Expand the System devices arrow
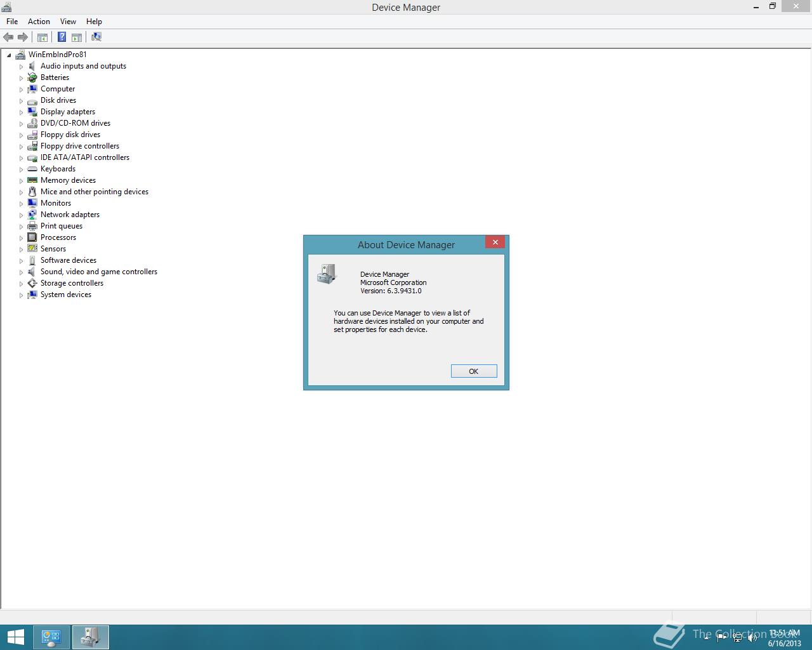 pos(21,295)
